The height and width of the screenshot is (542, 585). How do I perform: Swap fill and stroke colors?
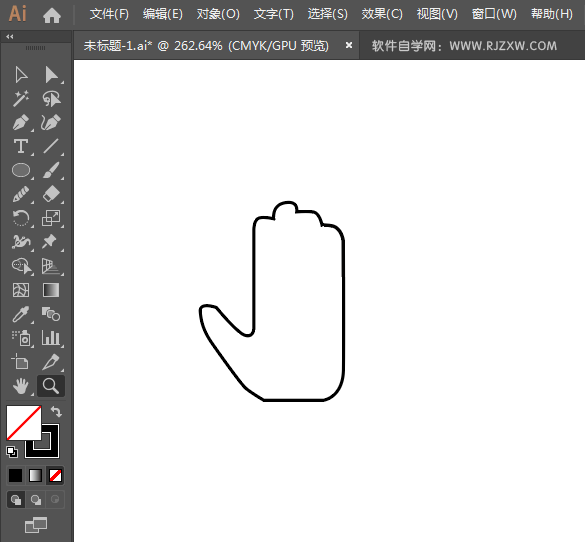(x=56, y=411)
